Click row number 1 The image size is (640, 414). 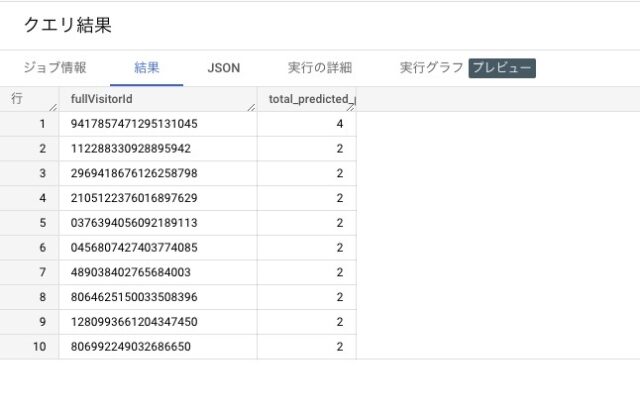click(x=42, y=124)
